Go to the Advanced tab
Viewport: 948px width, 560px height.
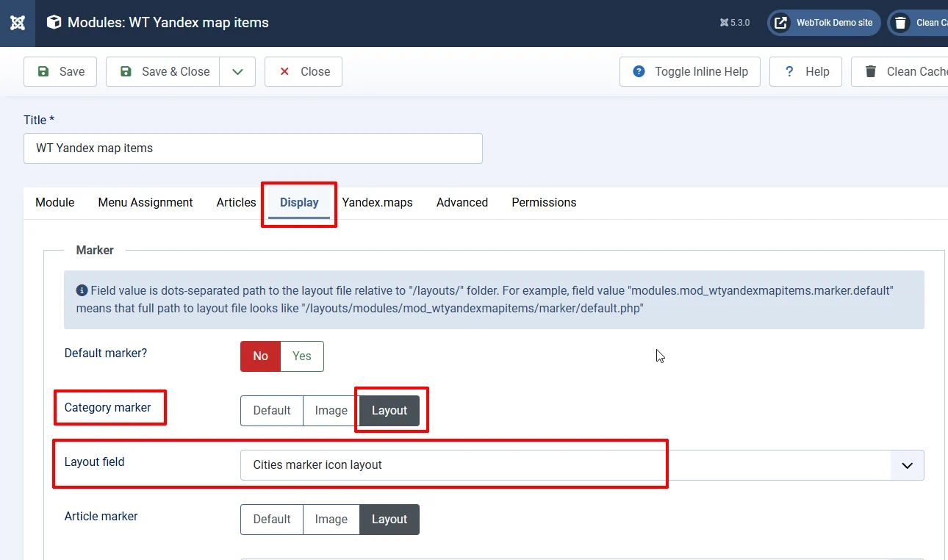(x=462, y=202)
